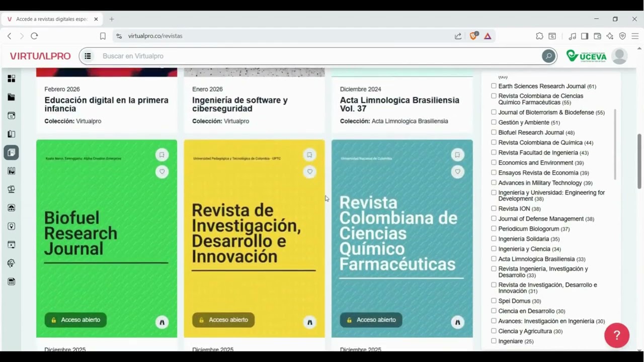Open the folder icon in left sidebar
644x362 pixels.
coord(11,97)
